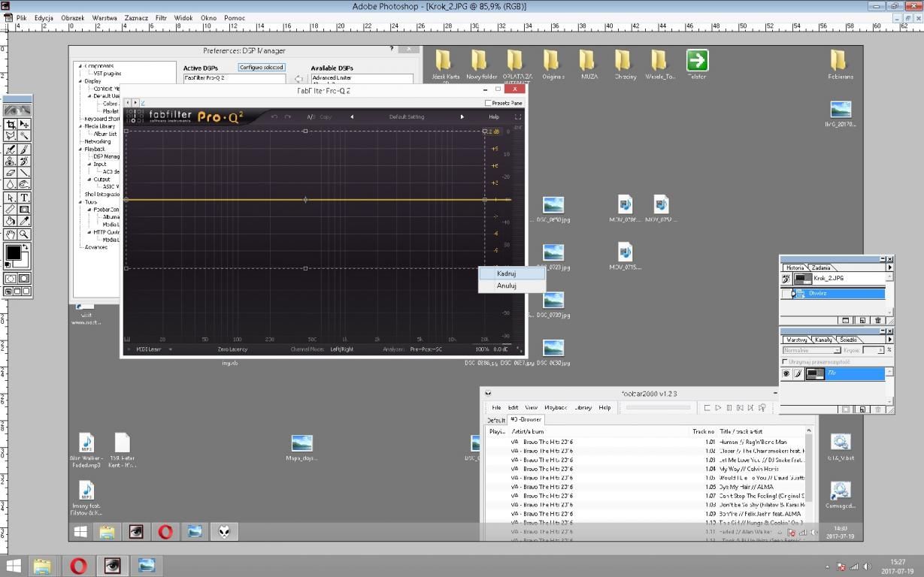Open the Krycie opacity slider arrow
Screen dimensions: 924x577
(880, 350)
